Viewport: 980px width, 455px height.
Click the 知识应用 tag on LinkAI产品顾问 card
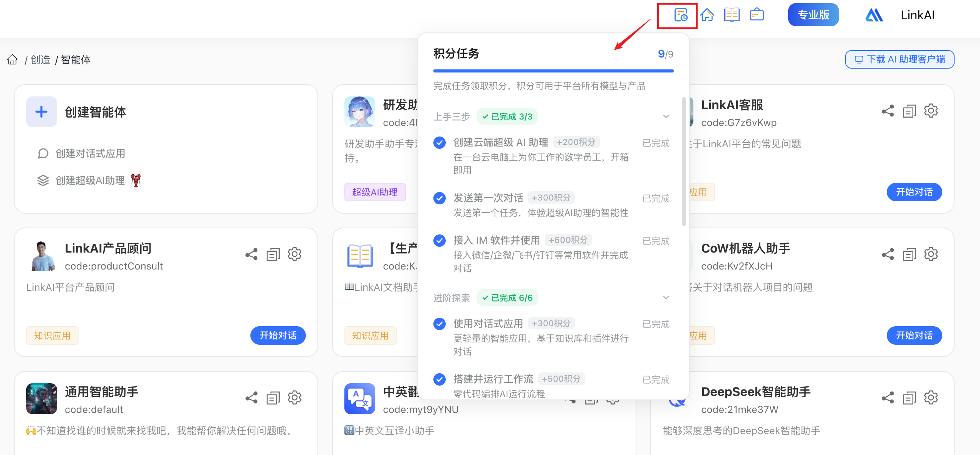point(52,335)
